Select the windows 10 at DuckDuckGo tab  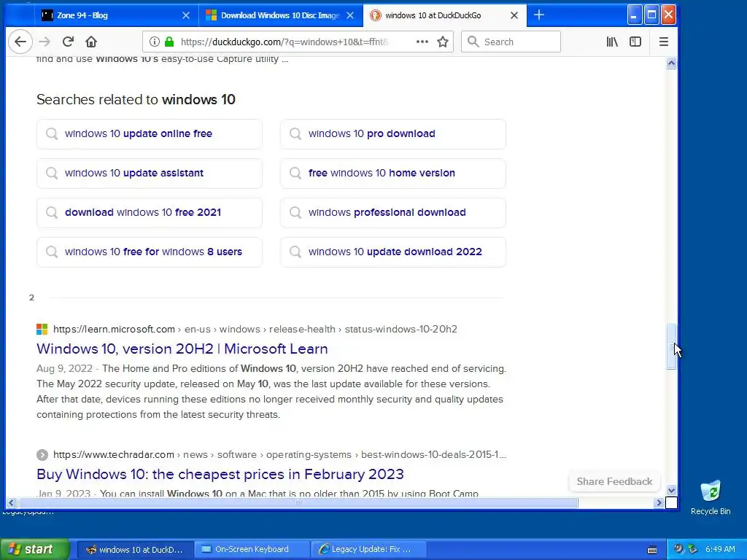click(x=445, y=15)
